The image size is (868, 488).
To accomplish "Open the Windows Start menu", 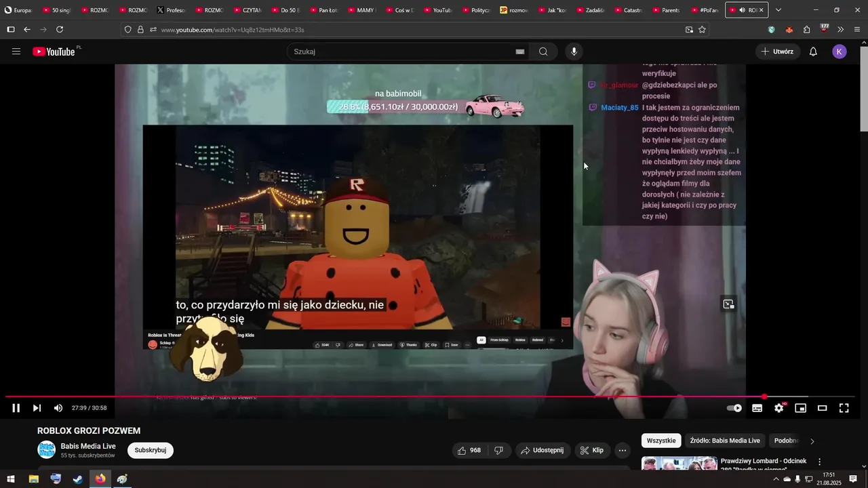I will (x=11, y=479).
